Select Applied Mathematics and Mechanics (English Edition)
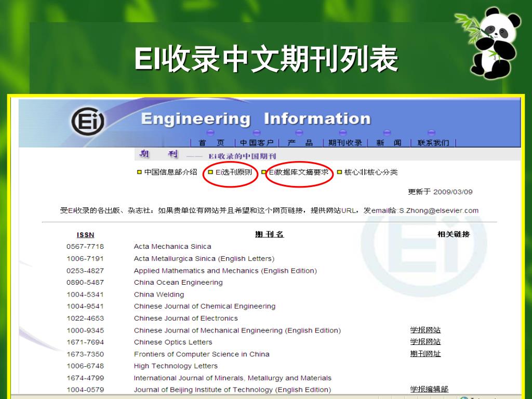The image size is (532, 399). [x=225, y=271]
